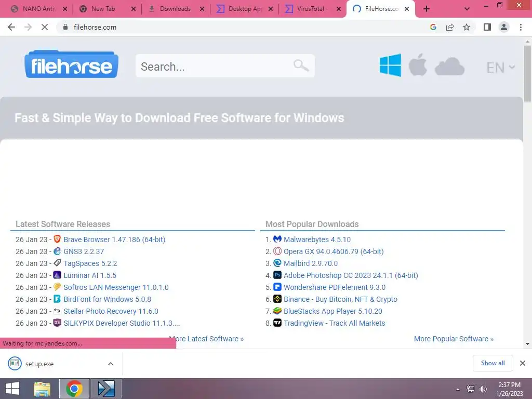The width and height of the screenshot is (532, 399).
Task: Click the Malwarebytes icon
Action: click(x=277, y=239)
